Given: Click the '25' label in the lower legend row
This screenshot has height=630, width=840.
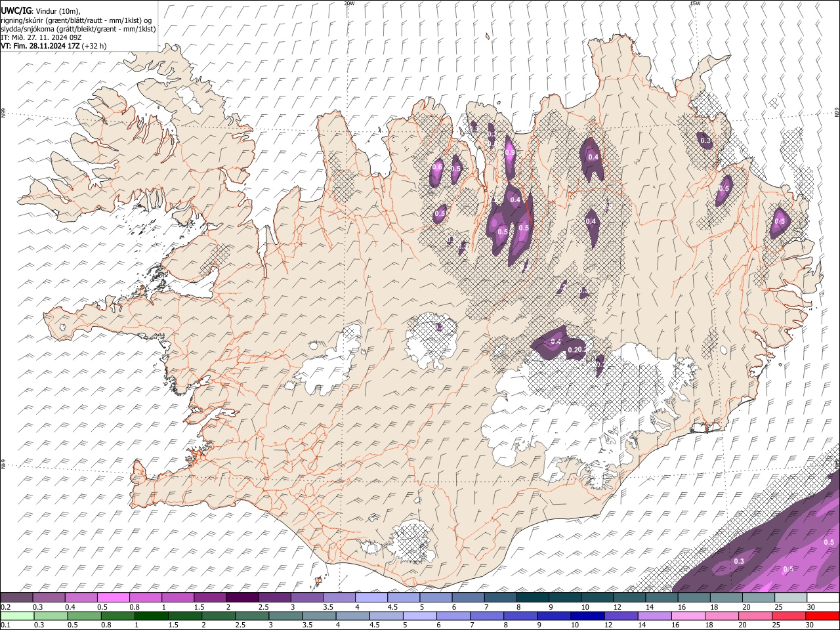Looking at the screenshot, I should (x=777, y=625).
